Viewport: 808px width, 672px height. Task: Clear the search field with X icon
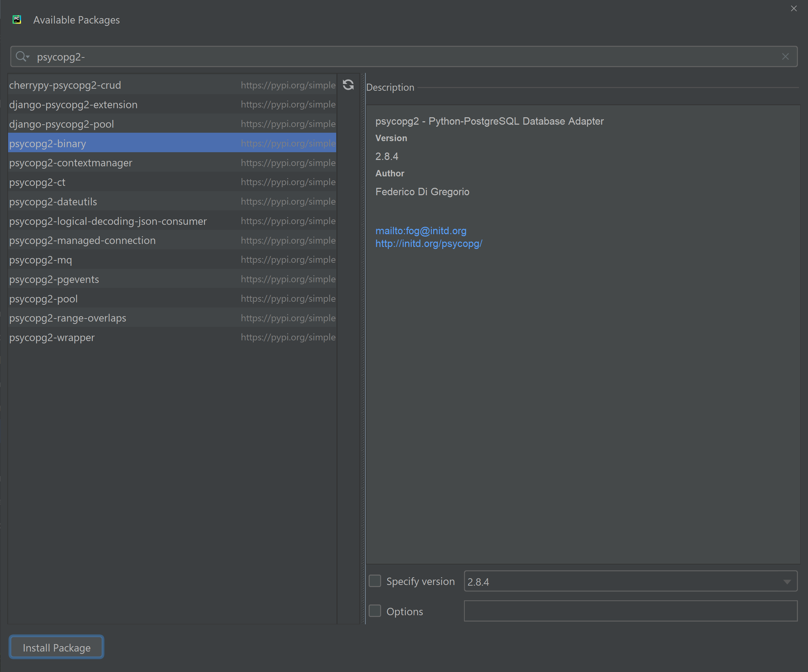pyautogui.click(x=785, y=56)
